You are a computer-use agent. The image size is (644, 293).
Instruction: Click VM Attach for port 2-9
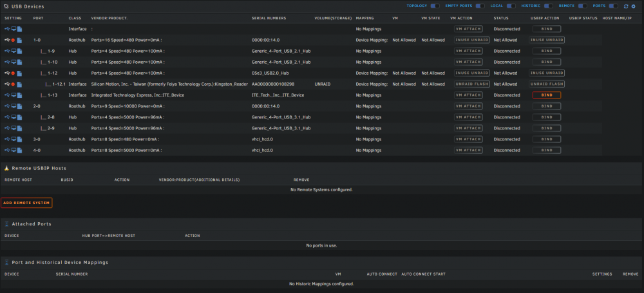click(x=468, y=128)
